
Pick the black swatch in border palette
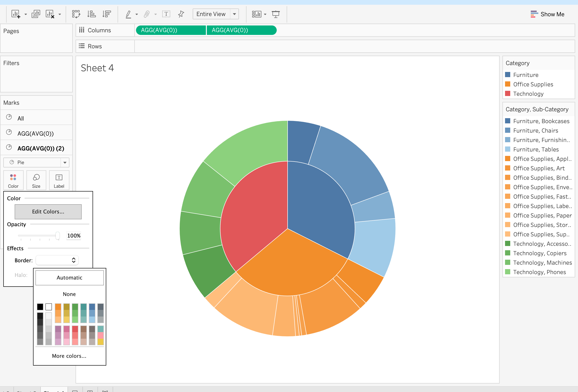click(x=40, y=307)
